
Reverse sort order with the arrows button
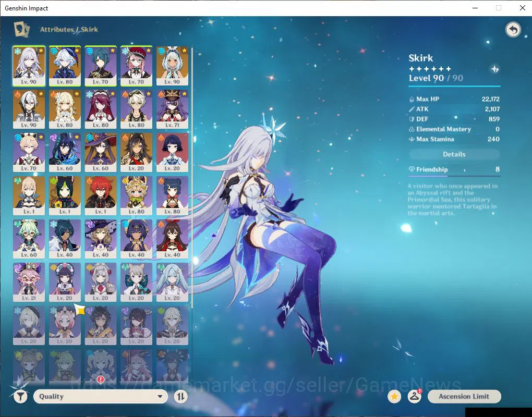tap(180, 396)
